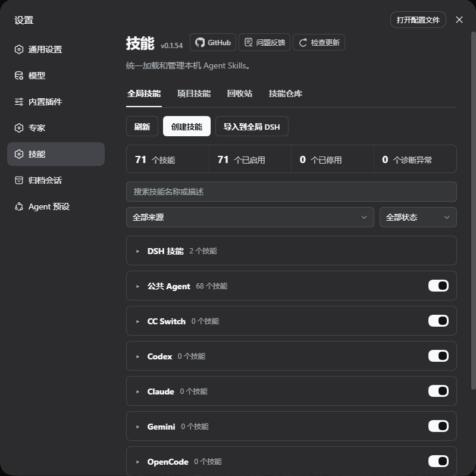This screenshot has height=476, width=476.
Task: Toggle the Gemini skills switch
Action: [438, 426]
